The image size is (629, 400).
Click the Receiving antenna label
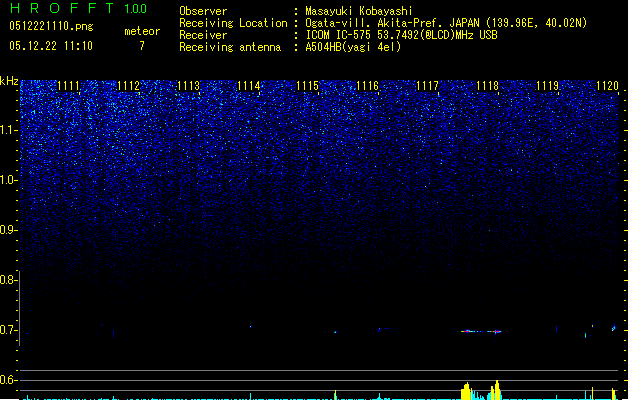click(x=230, y=47)
